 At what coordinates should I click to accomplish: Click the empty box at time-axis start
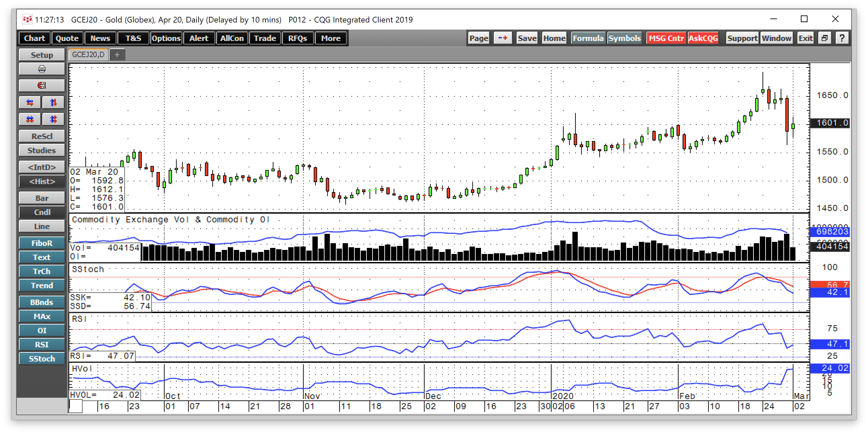click(x=76, y=406)
